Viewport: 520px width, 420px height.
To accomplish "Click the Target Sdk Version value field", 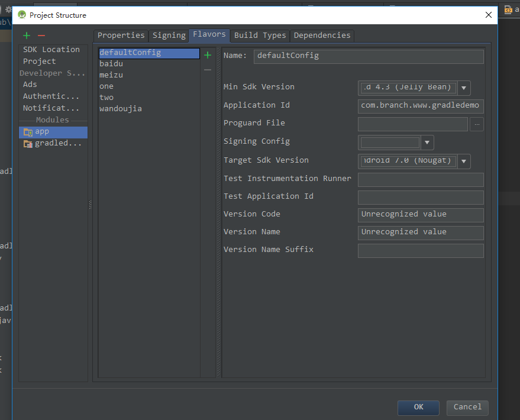I will tap(408, 161).
